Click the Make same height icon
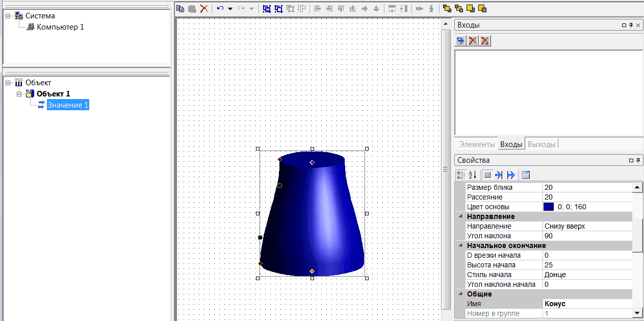This screenshot has height=321, width=644. [x=403, y=8]
